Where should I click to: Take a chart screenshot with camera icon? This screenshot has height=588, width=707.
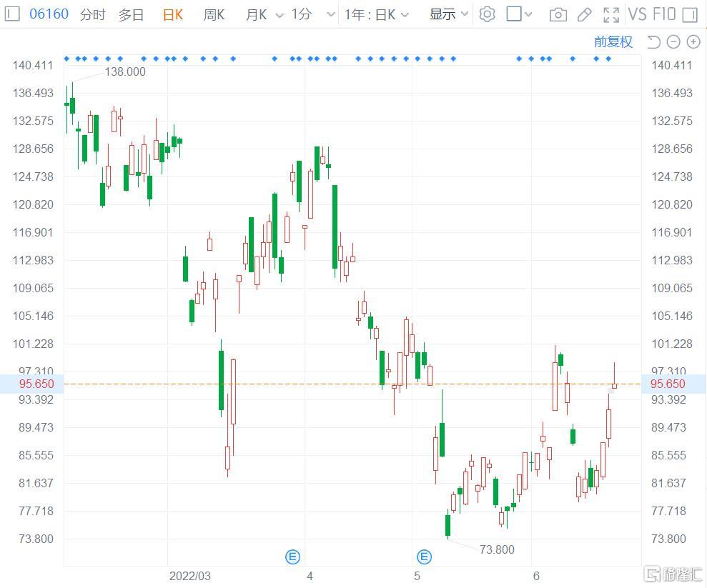(558, 14)
